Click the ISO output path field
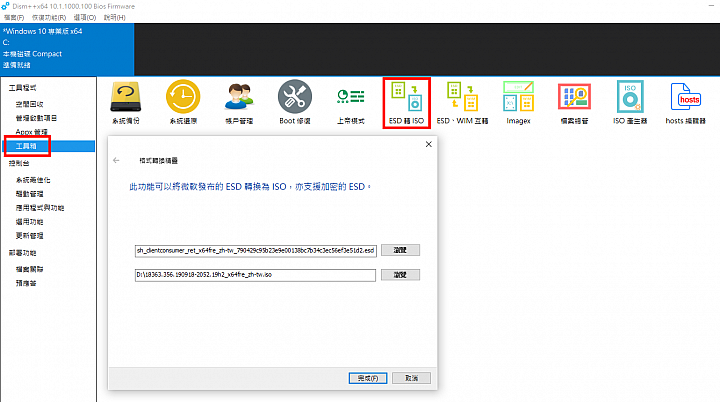Screen dimensions: 720x402 (x=255, y=275)
